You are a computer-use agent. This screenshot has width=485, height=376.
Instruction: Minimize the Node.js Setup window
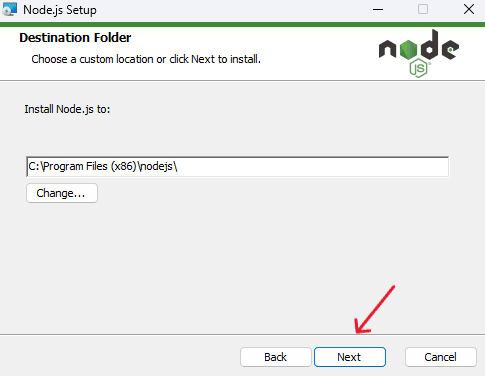coord(378,9)
